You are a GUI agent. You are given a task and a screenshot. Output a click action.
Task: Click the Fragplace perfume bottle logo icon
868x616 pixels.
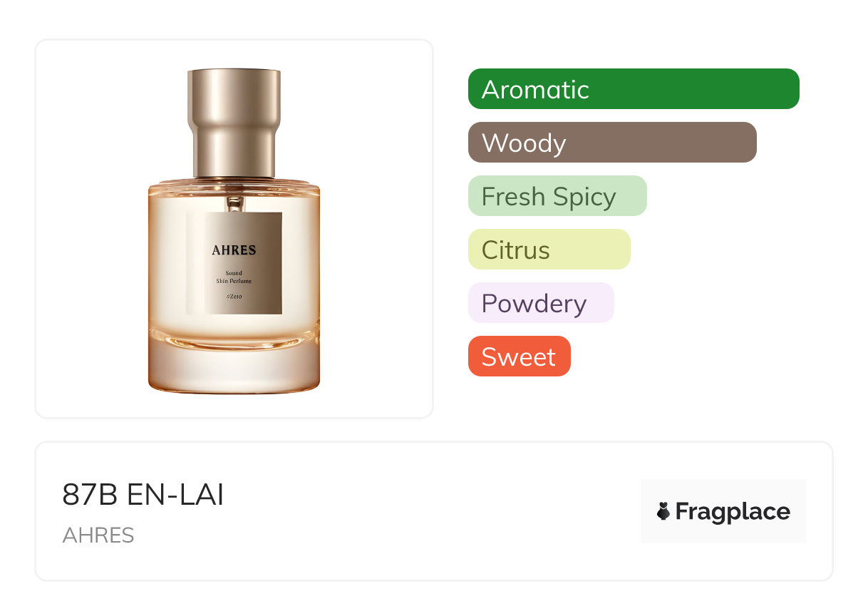pyautogui.click(x=663, y=511)
